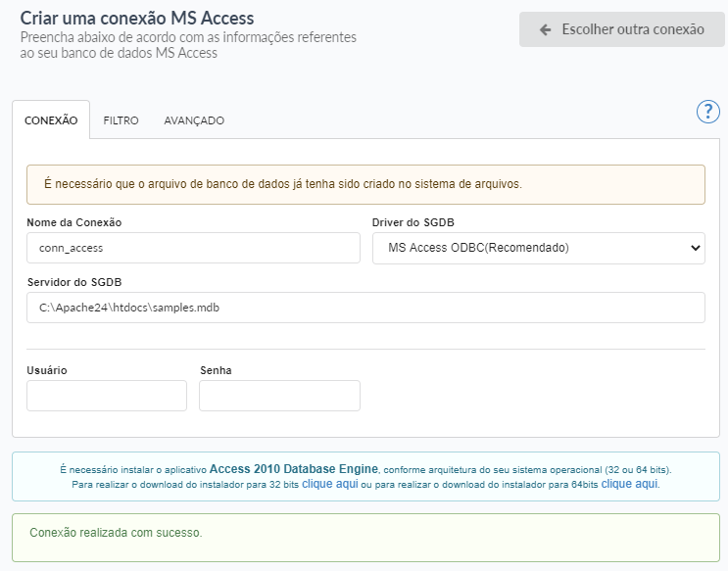Focus the Nome da Conexão field
The width and height of the screenshot is (728, 571).
point(193,248)
